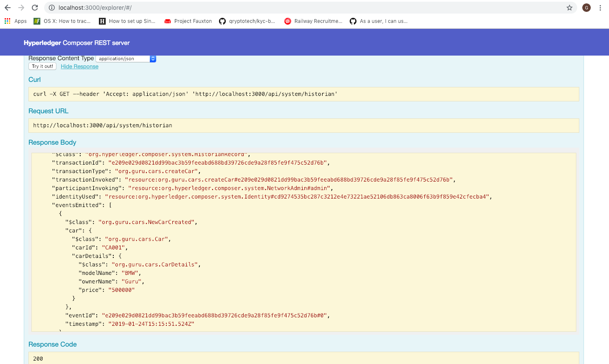Bookmark this page with the star icon
The height and width of the screenshot is (364, 609).
pyautogui.click(x=570, y=8)
